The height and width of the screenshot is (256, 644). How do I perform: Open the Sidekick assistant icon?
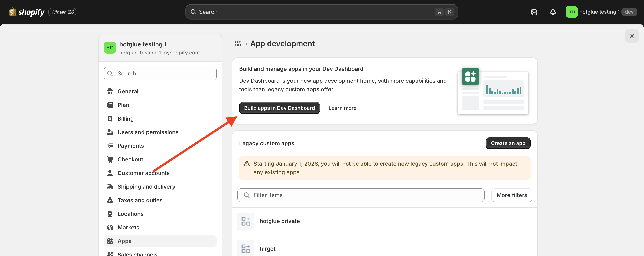pos(534,12)
